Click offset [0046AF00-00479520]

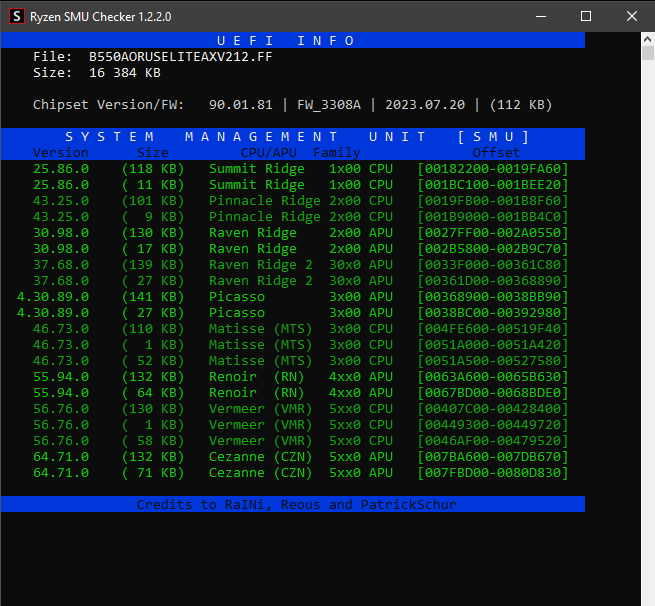click(493, 441)
